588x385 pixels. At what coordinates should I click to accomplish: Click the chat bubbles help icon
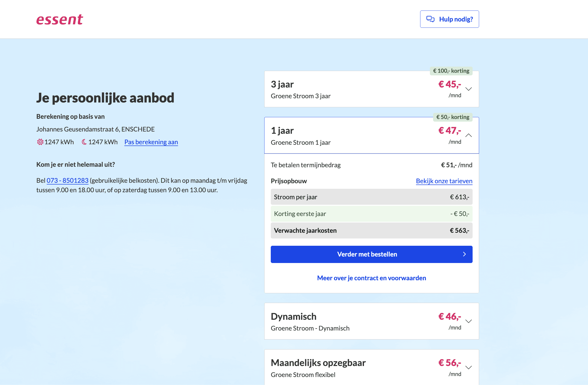point(430,19)
